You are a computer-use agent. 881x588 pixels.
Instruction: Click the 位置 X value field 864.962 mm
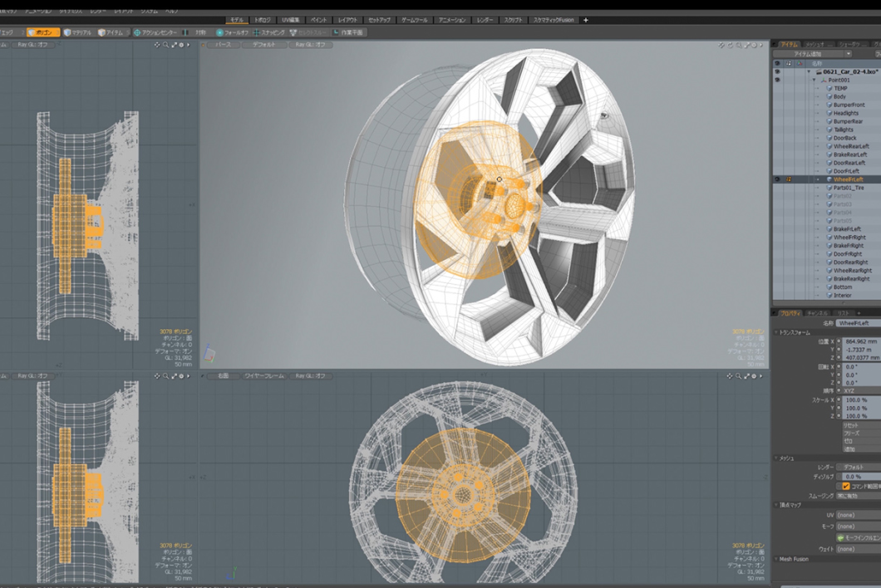point(860,341)
